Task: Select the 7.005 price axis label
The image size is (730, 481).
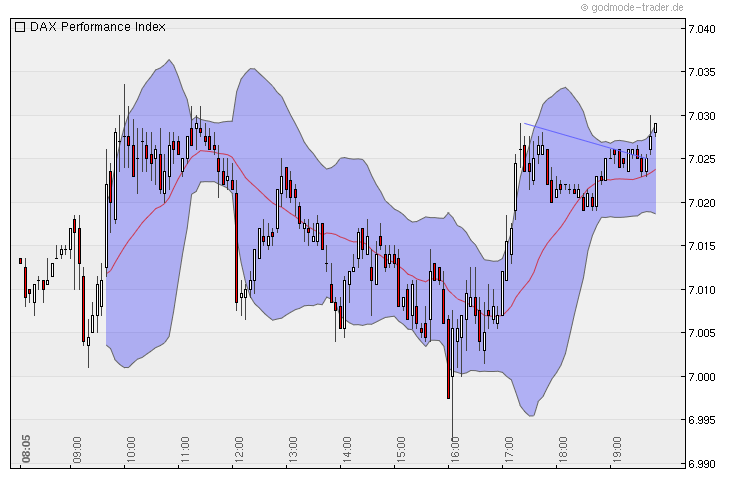Action: click(x=702, y=333)
